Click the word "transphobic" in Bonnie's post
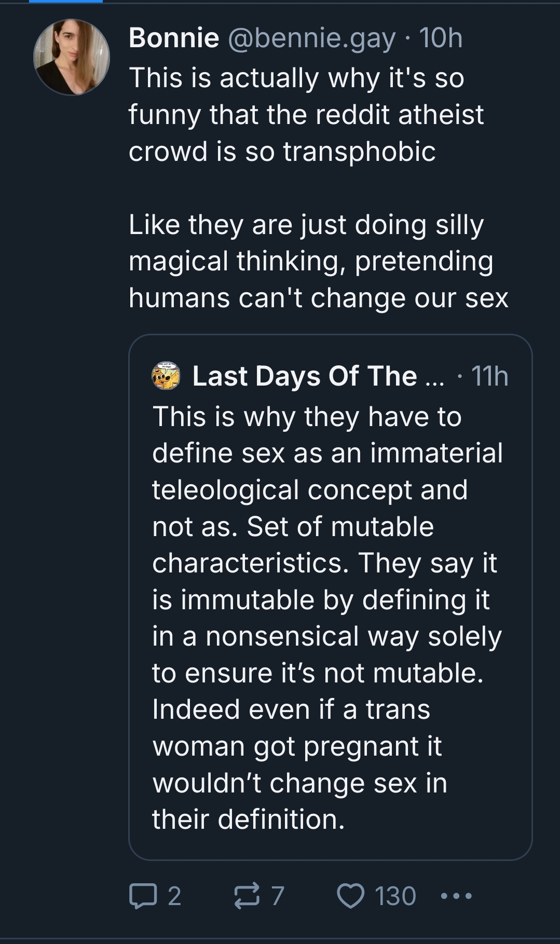Image resolution: width=560 pixels, height=944 pixels. click(359, 151)
